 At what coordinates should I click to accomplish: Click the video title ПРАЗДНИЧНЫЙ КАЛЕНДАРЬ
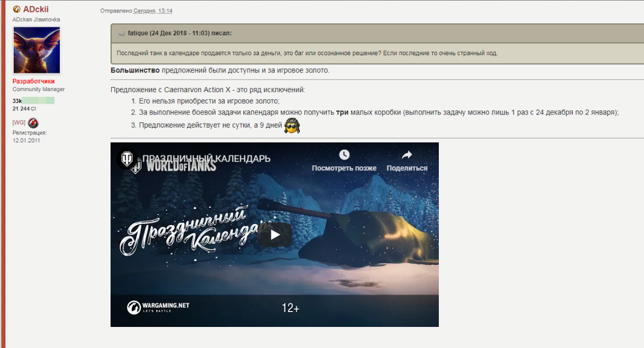206,158
